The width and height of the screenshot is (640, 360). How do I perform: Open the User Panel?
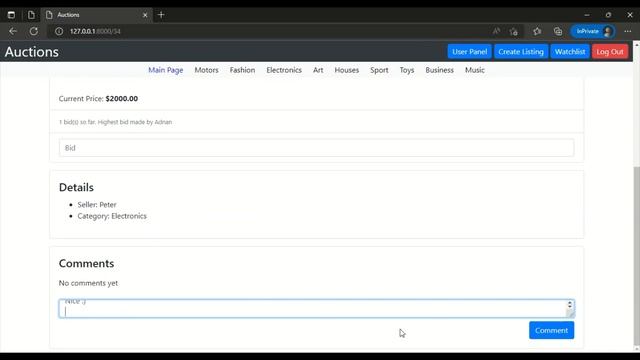click(469, 52)
